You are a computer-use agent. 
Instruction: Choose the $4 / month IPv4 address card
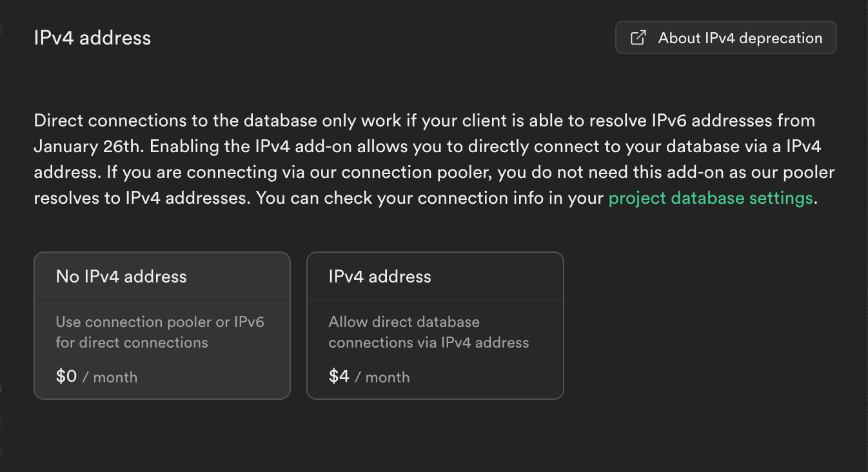pos(435,326)
